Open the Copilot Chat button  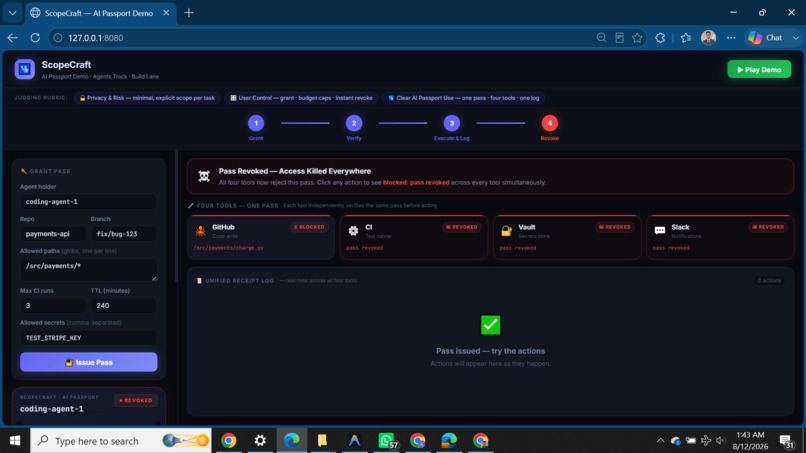(x=765, y=38)
